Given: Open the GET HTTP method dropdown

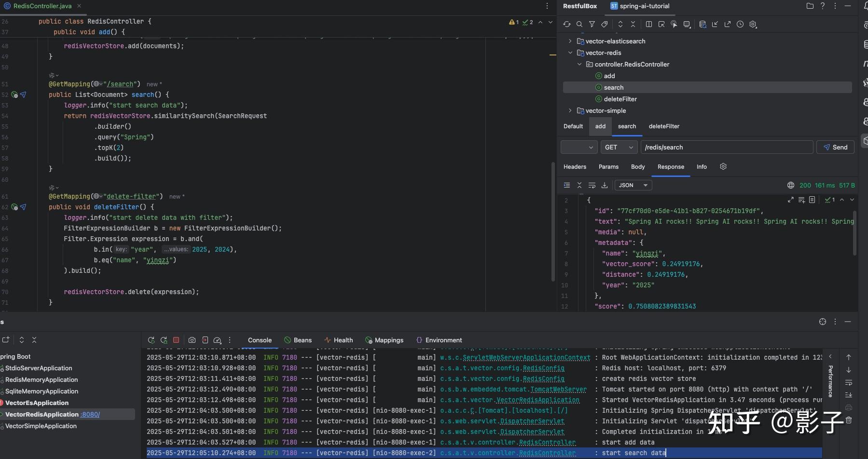Looking at the screenshot, I should [x=619, y=147].
